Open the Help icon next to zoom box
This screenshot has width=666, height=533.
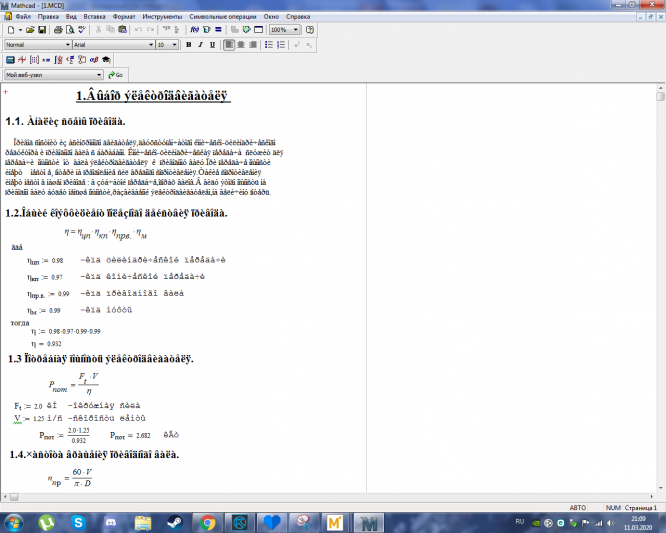[x=310, y=30]
